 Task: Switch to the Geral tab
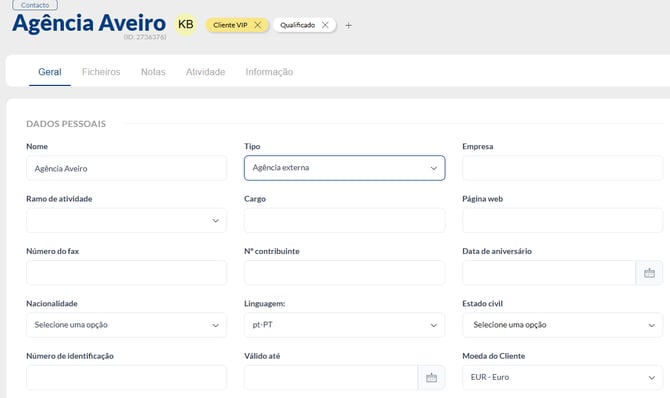coord(50,72)
